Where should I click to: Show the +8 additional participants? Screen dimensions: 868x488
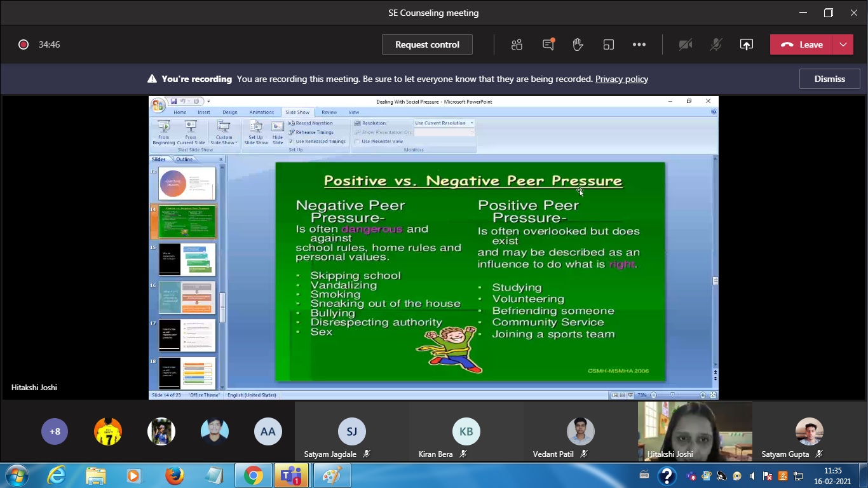[55, 431]
